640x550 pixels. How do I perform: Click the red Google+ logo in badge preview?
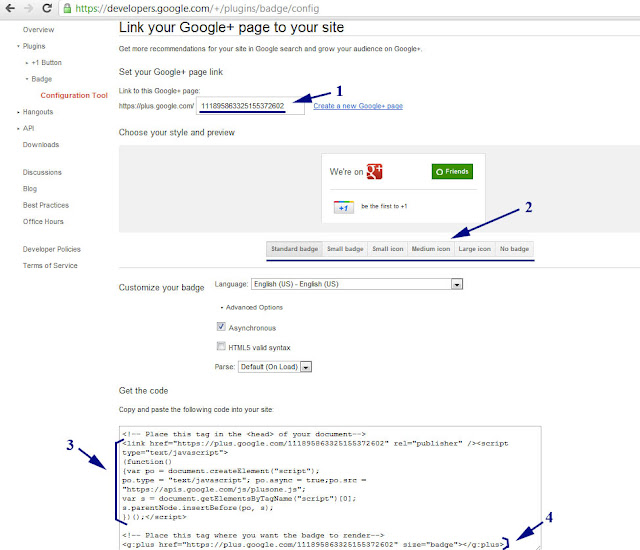point(374,172)
